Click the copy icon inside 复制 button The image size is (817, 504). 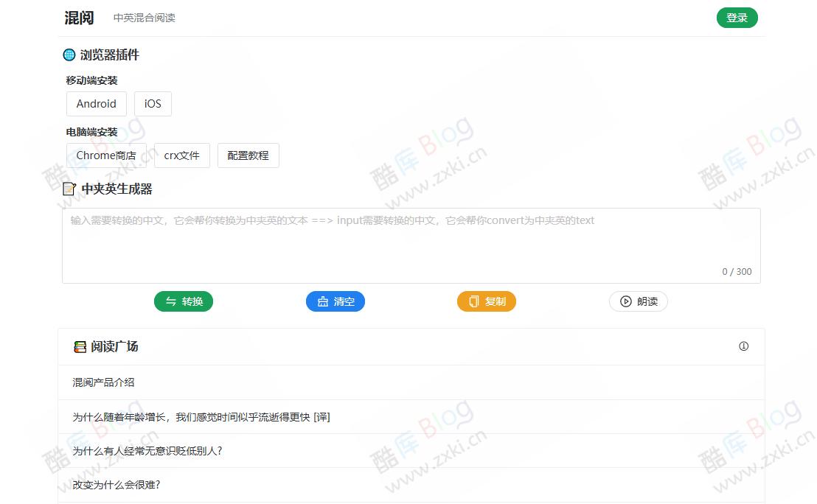coord(473,301)
